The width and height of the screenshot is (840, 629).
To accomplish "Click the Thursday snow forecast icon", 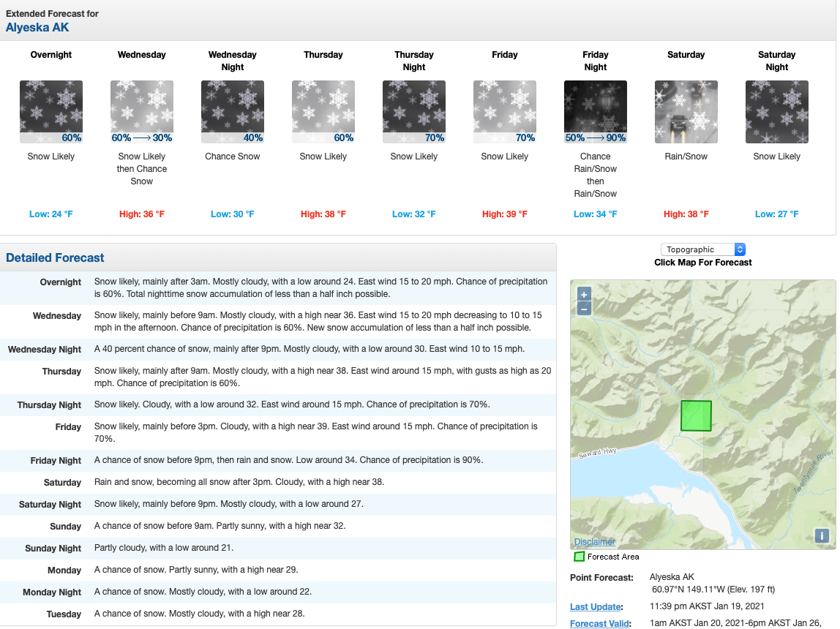I will pyautogui.click(x=323, y=111).
